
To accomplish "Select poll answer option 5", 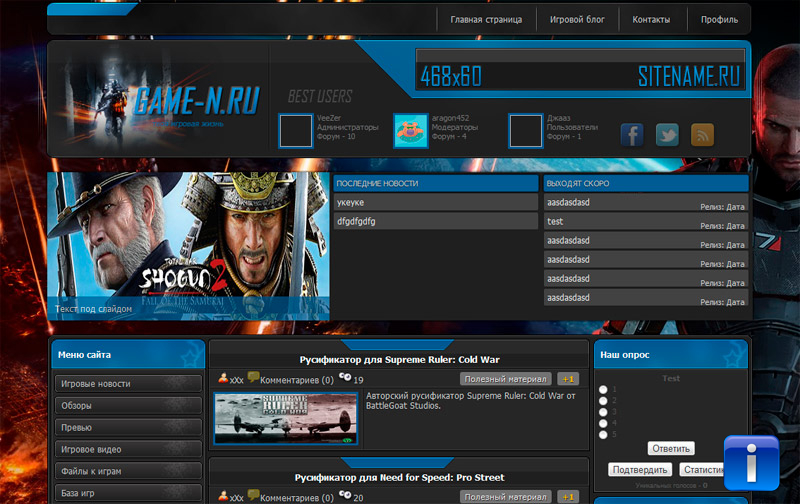I will point(603,435).
